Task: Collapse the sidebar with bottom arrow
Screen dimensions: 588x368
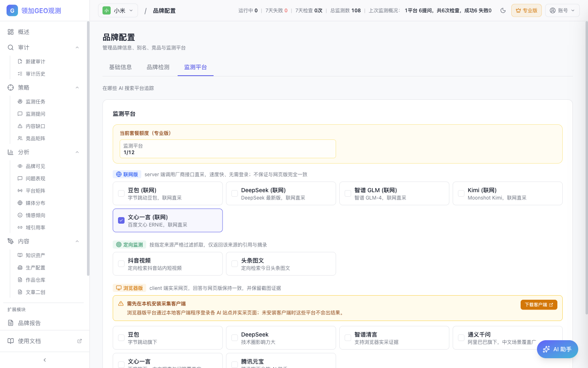Action: point(45,360)
